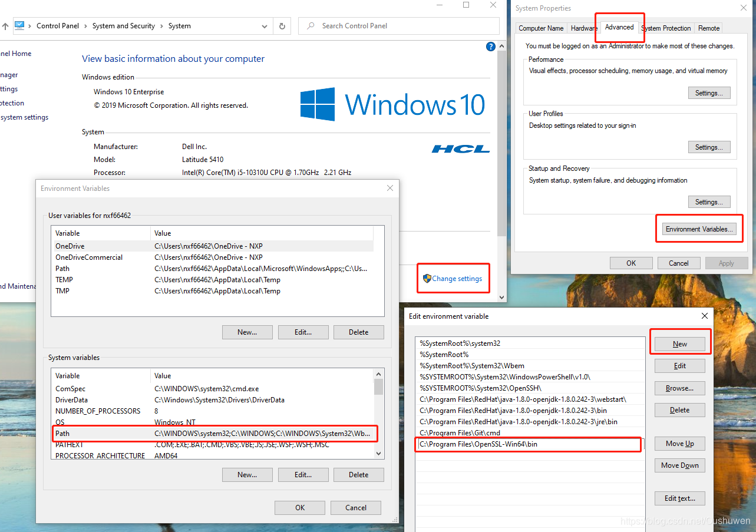756x532 pixels.
Task: Open Performance Settings button
Action: [709, 93]
